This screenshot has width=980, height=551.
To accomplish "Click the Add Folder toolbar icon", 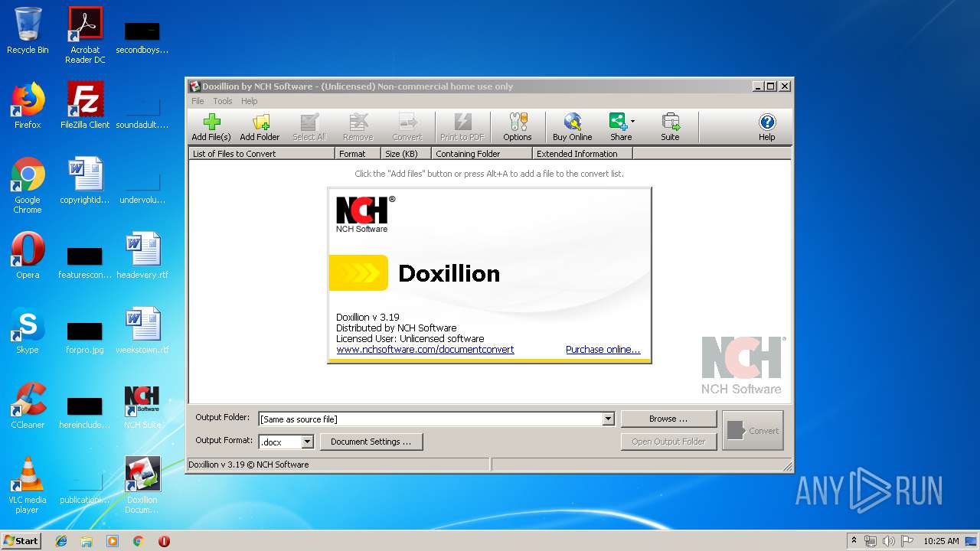I will coord(260,127).
